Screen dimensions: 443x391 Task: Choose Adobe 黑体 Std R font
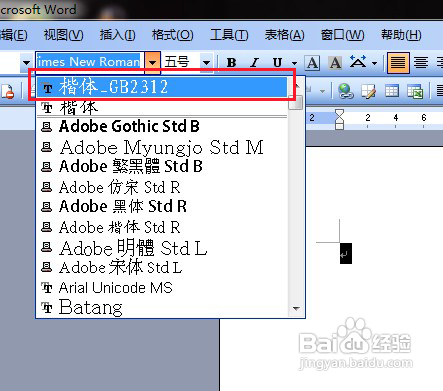point(162,206)
